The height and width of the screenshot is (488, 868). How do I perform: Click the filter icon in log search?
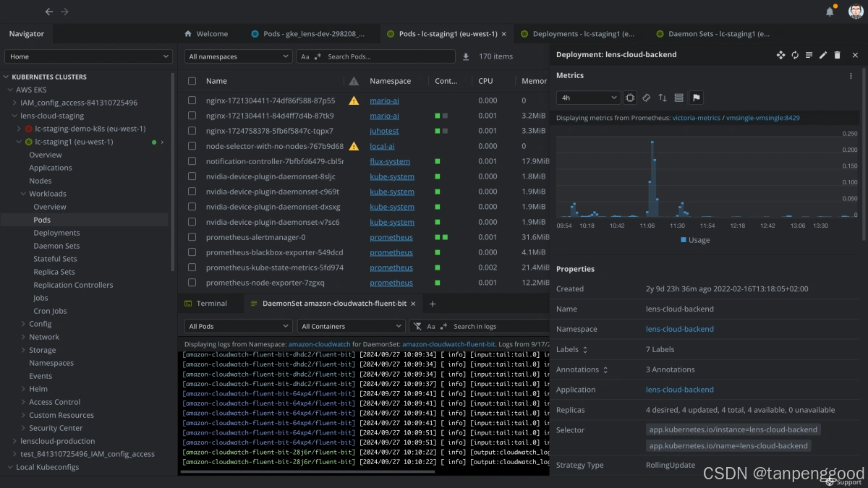coord(418,326)
